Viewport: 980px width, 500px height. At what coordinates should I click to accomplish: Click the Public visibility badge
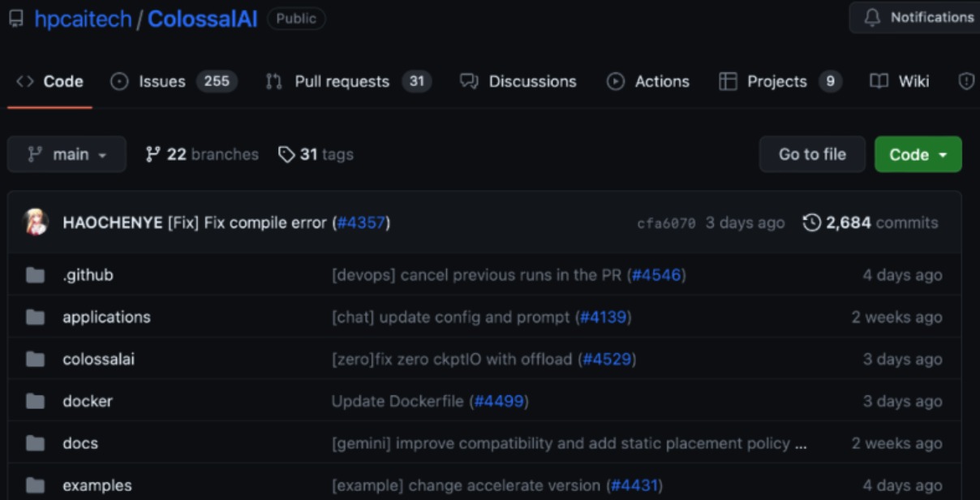(x=296, y=19)
